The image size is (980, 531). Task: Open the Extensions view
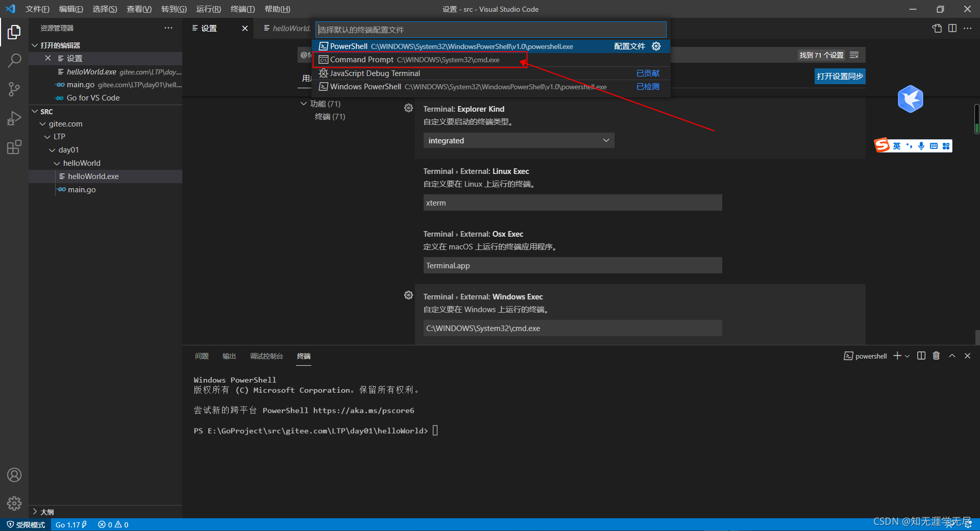click(14, 147)
